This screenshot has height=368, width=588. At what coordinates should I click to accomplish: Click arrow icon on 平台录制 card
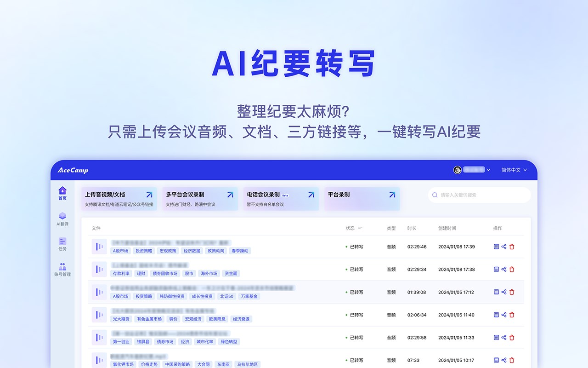tap(392, 195)
